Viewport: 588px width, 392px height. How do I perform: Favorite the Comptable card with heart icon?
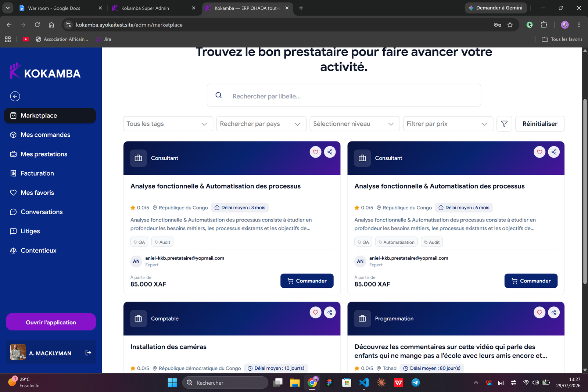click(x=315, y=312)
